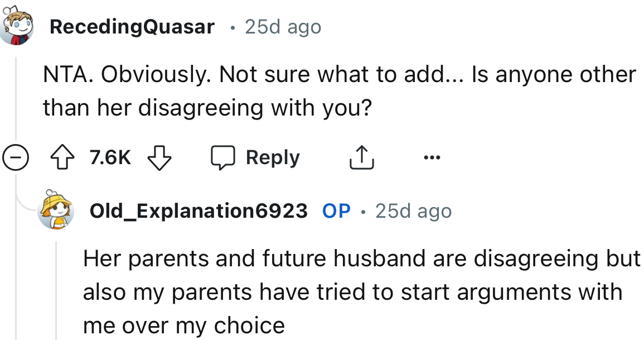The image size is (644, 340).
Task: Click the 25d ago timestamp on the top comment
Action: (x=282, y=26)
